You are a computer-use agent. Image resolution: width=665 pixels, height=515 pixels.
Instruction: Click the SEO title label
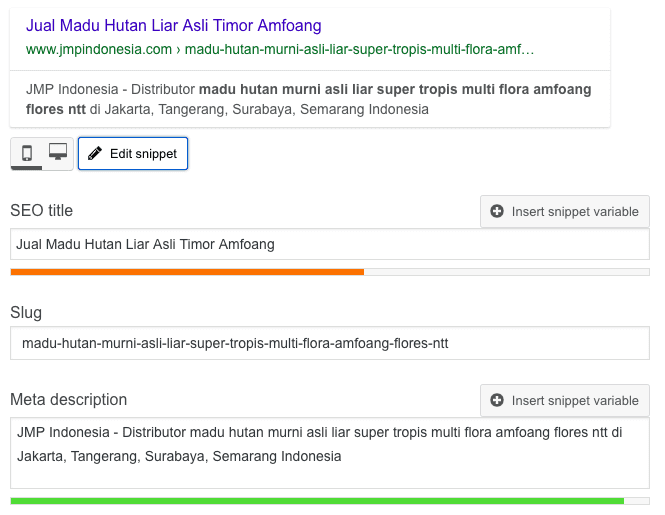[x=41, y=211]
